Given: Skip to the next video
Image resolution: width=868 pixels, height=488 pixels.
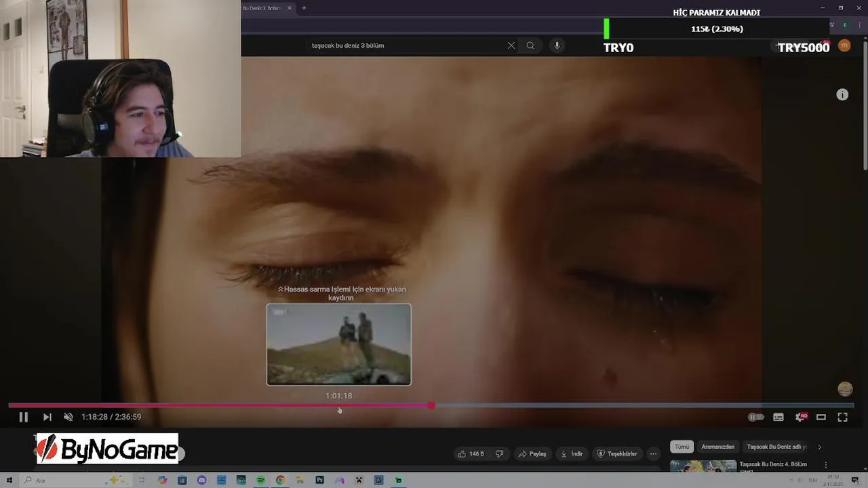Looking at the screenshot, I should (x=47, y=418).
